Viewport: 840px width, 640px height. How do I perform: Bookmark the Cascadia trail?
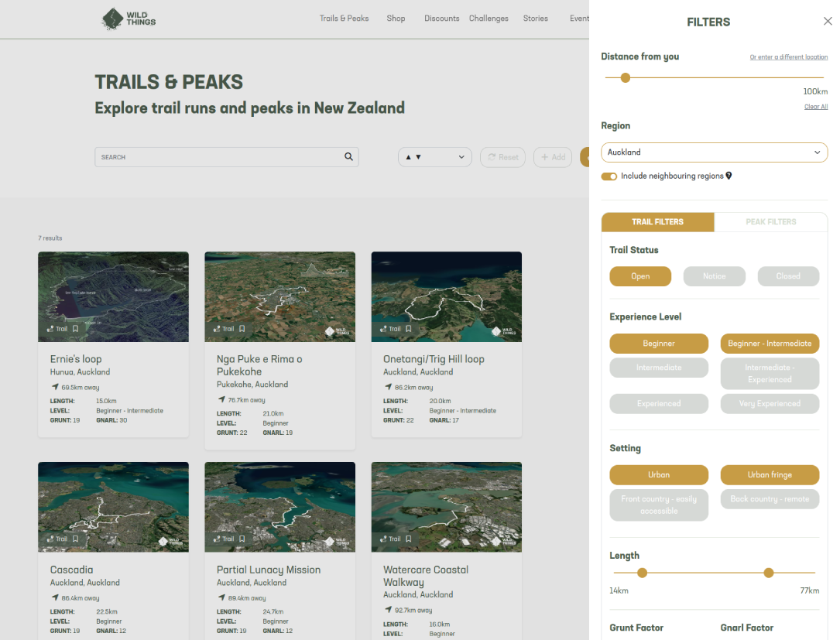(x=76, y=539)
